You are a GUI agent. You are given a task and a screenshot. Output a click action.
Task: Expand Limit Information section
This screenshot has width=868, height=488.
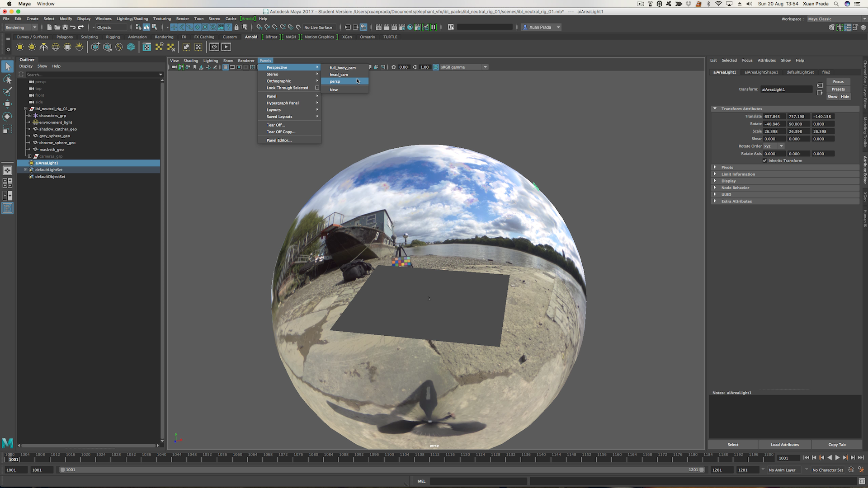[x=715, y=174]
